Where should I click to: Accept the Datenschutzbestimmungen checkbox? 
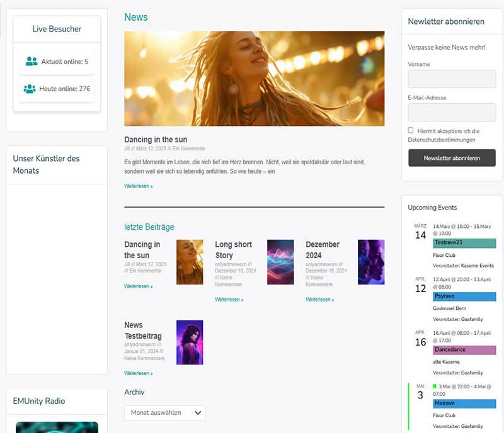coord(411,130)
